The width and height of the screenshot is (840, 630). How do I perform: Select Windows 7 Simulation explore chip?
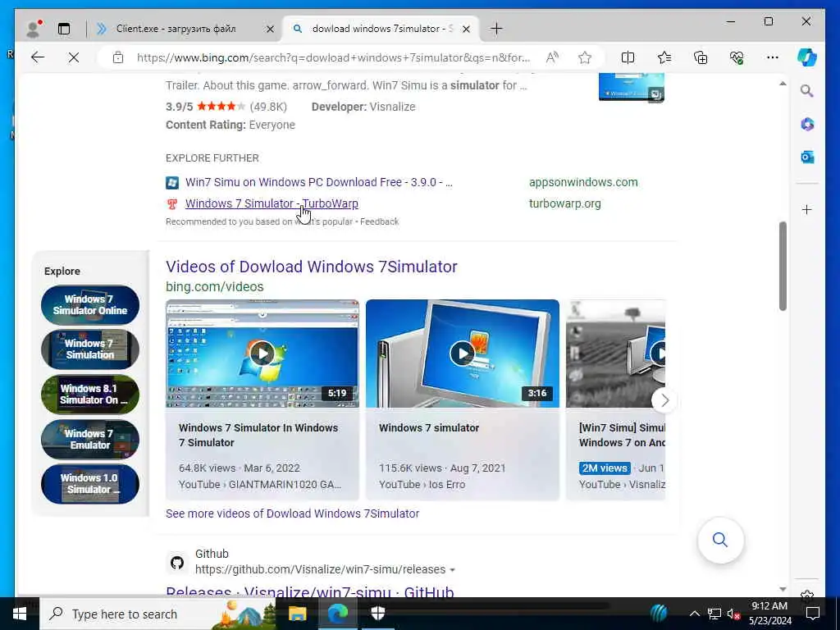[90, 349]
